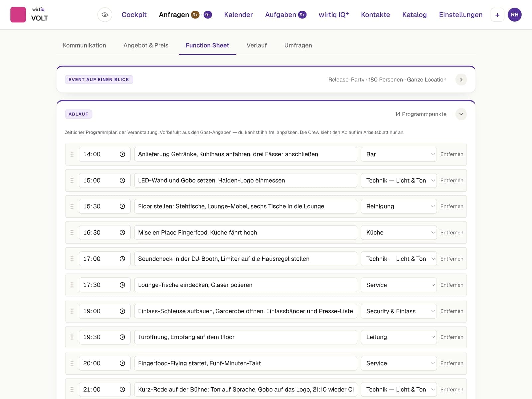
Task: Collapse the Ablauf section chevron
Action: pyautogui.click(x=461, y=114)
